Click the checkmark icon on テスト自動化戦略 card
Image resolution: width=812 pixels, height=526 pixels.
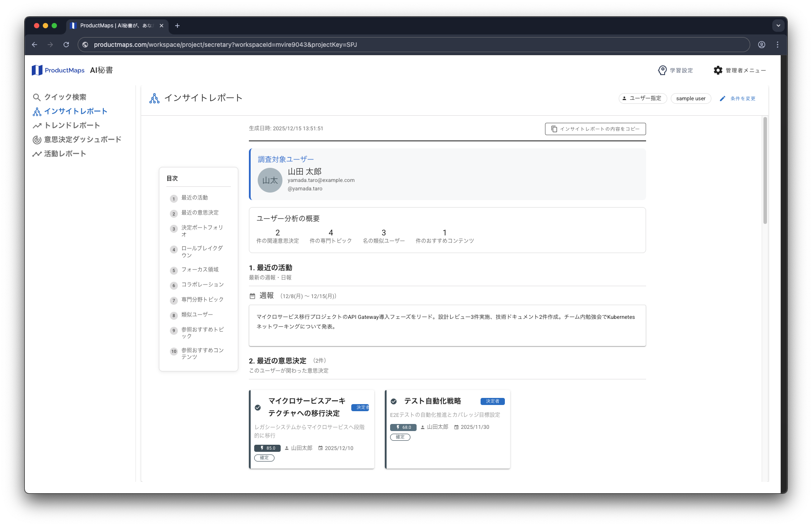394,401
